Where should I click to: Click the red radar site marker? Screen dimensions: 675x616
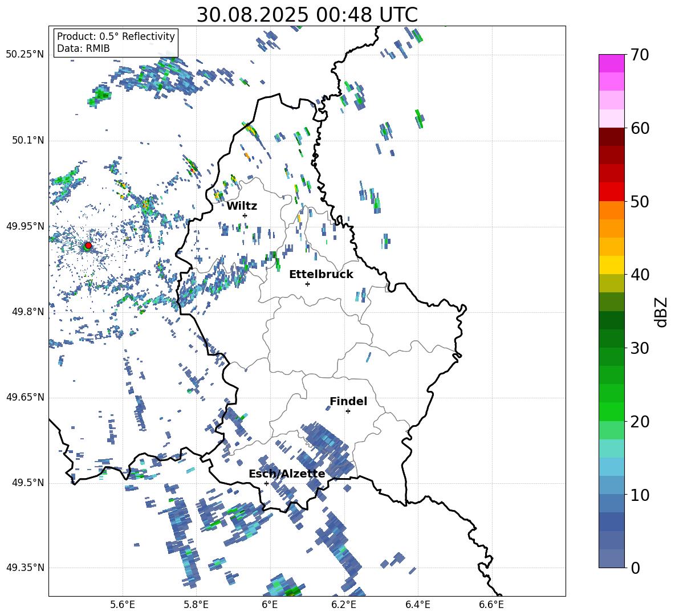[x=88, y=245]
